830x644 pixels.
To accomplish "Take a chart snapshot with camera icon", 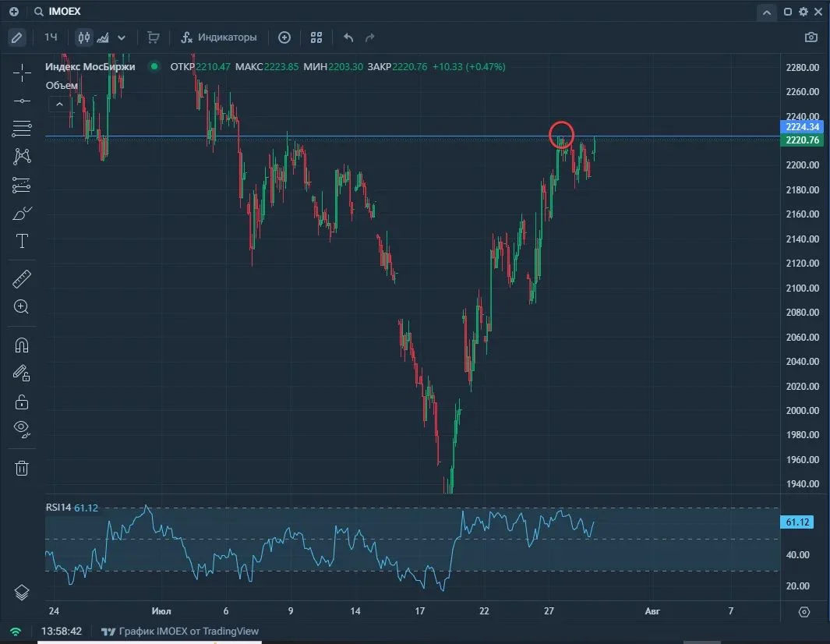I will pyautogui.click(x=811, y=37).
